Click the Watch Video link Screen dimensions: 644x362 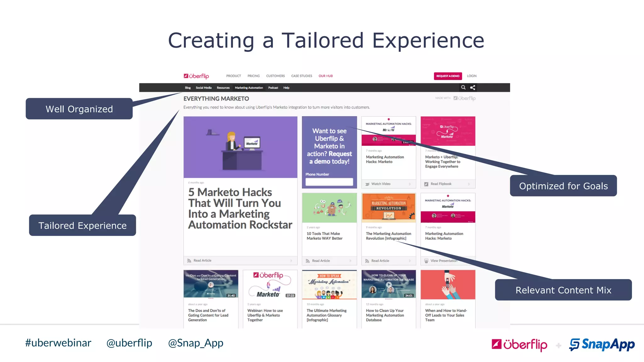(x=381, y=184)
